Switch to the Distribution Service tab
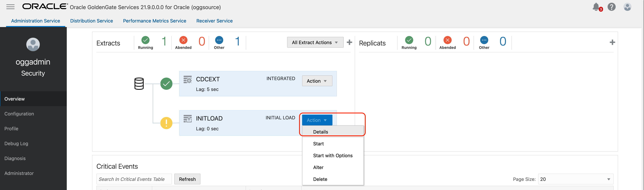Viewport: 644px width, 190px height. tap(92, 21)
